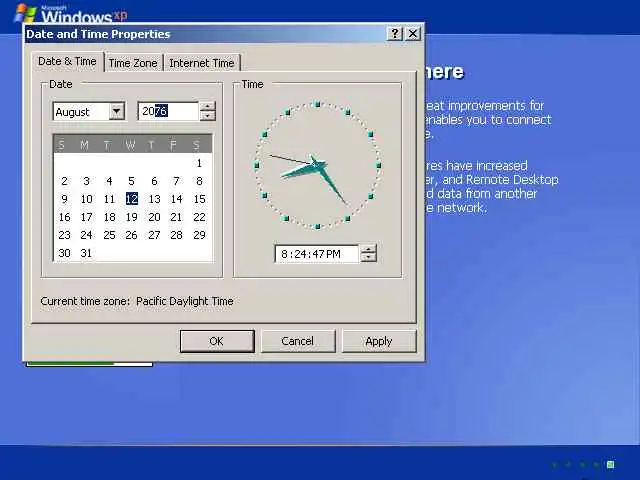Image resolution: width=640 pixels, height=480 pixels.
Task: Select day 21 in the calendar
Action: (176, 217)
